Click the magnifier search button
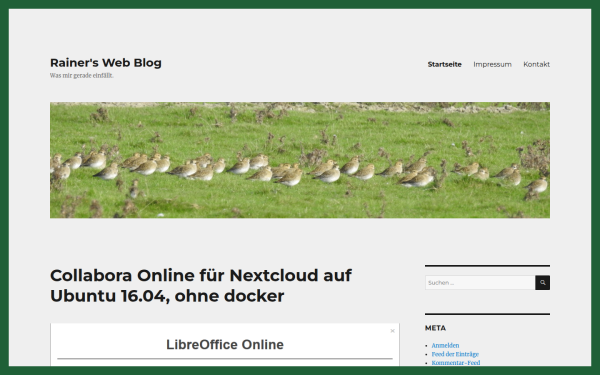Screen dimensions: 600x375 [x=542, y=283]
